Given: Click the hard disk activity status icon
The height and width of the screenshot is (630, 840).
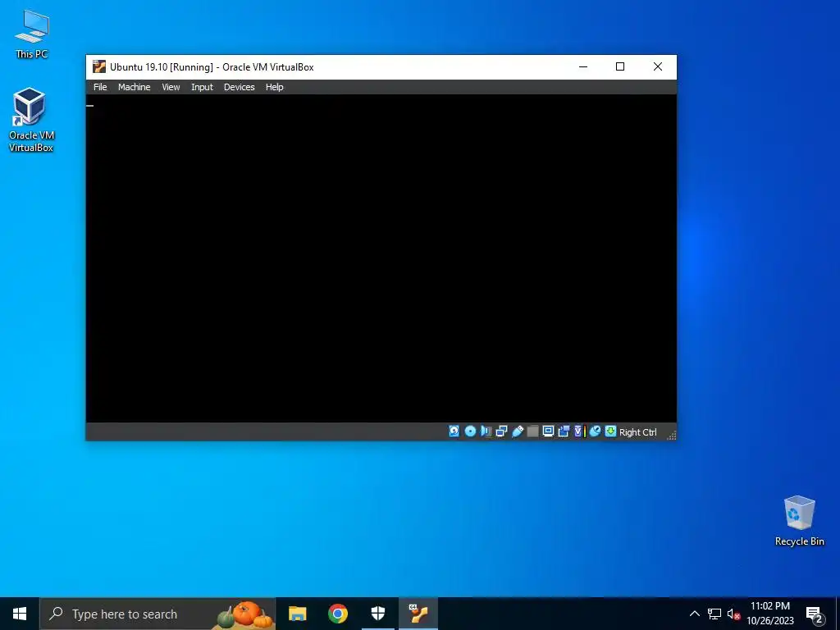Looking at the screenshot, I should pos(454,431).
